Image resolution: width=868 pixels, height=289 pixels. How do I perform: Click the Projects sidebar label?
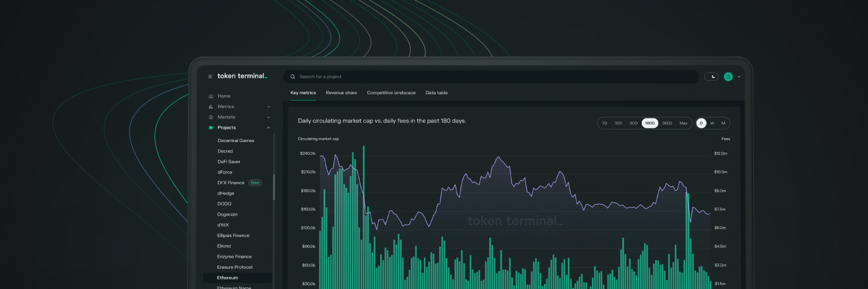coord(227,127)
